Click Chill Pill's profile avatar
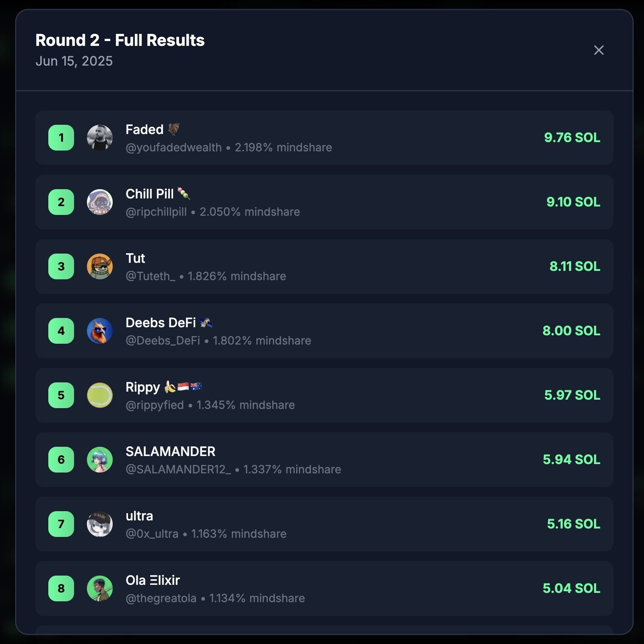This screenshot has height=644, width=644. tap(100, 202)
